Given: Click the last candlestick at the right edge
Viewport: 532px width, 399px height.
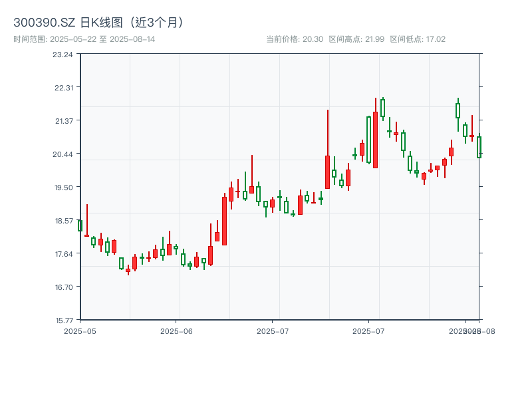Looking at the screenshot, I should (x=479, y=147).
